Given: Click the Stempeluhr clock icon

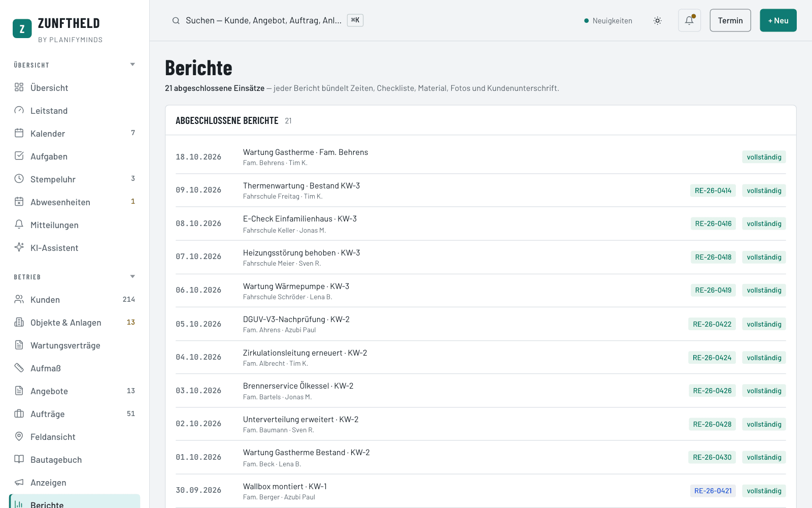Looking at the screenshot, I should (x=19, y=179).
